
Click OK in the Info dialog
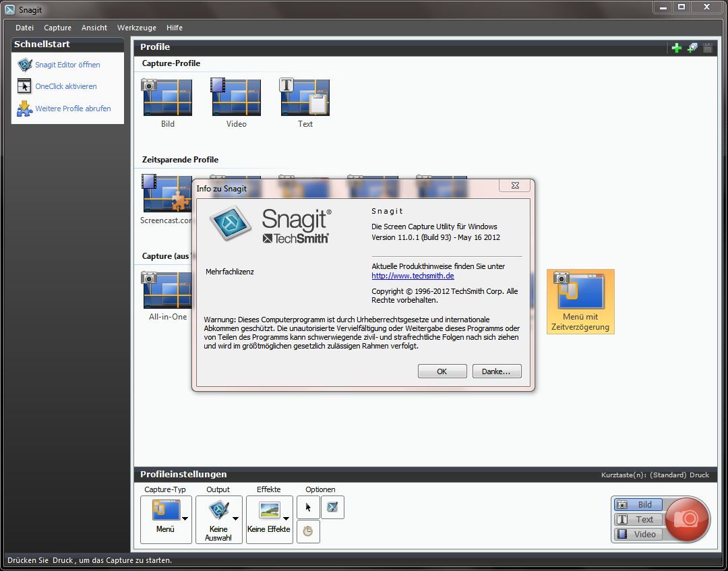(442, 371)
